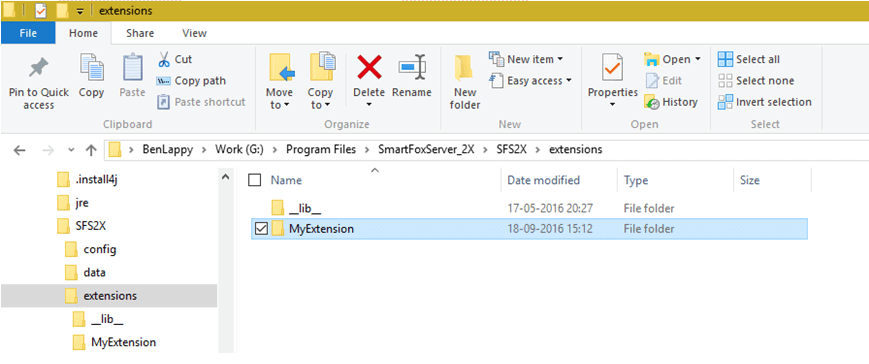Select config folder in navigation tree
This screenshot has height=364, width=869.
pyautogui.click(x=90, y=249)
